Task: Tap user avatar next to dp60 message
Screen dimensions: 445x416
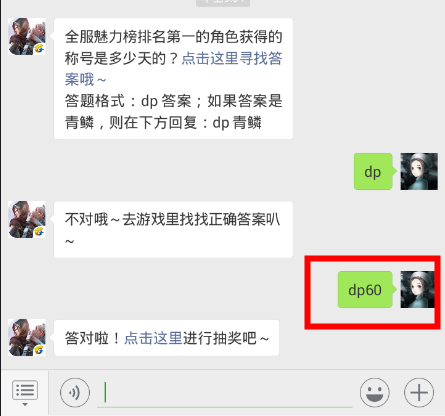Action: coord(419,289)
